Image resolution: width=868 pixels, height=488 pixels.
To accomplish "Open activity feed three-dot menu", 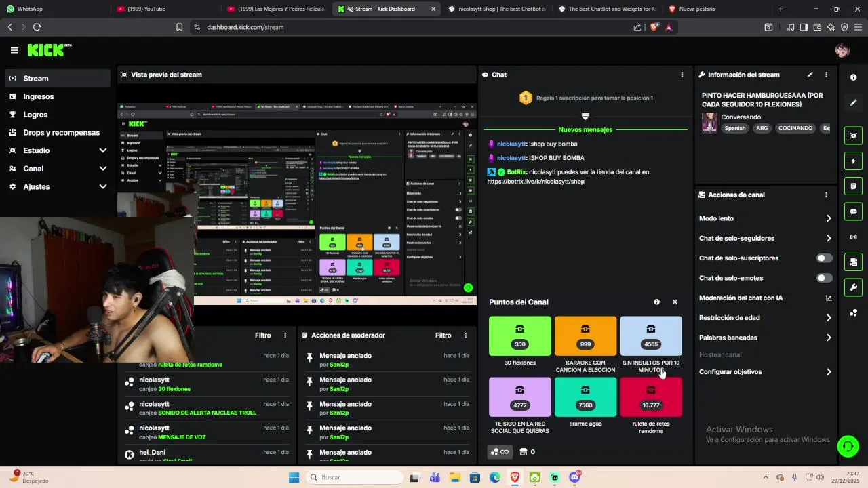I will click(285, 335).
